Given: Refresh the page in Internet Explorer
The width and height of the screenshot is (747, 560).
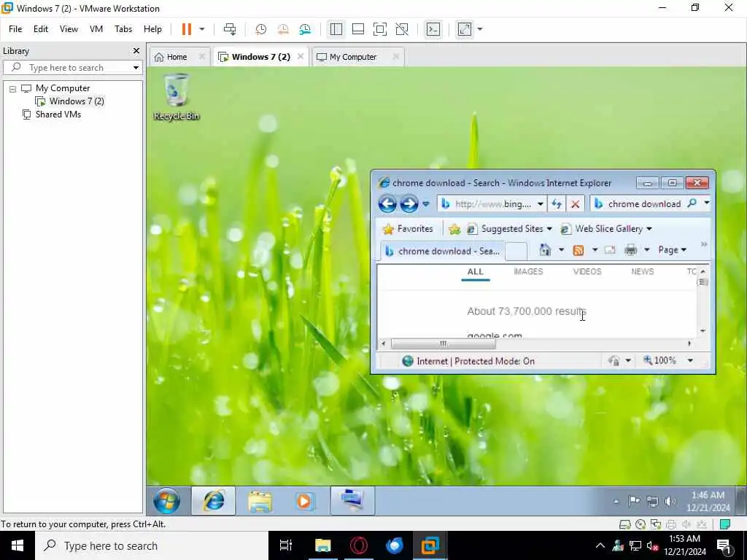Looking at the screenshot, I should pos(557,204).
